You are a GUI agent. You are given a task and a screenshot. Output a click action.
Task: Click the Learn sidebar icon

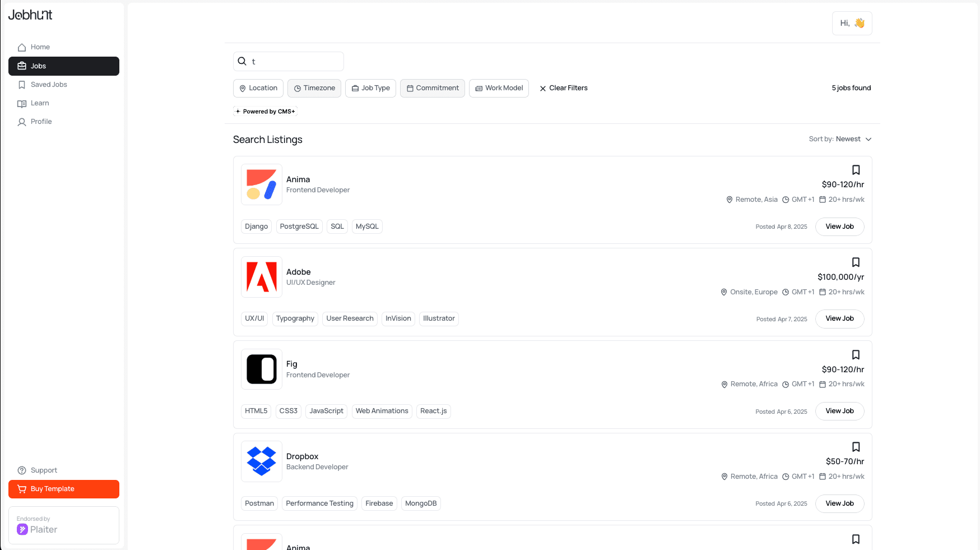pos(21,103)
